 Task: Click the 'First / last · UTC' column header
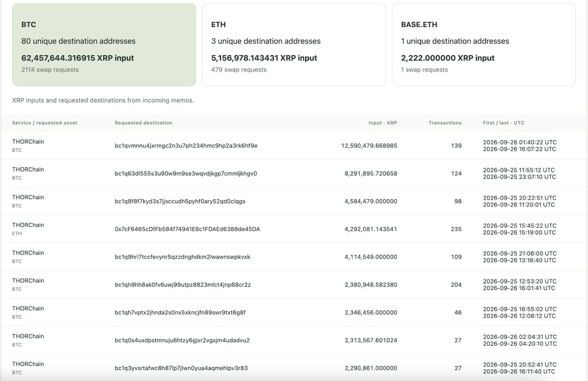coord(503,123)
